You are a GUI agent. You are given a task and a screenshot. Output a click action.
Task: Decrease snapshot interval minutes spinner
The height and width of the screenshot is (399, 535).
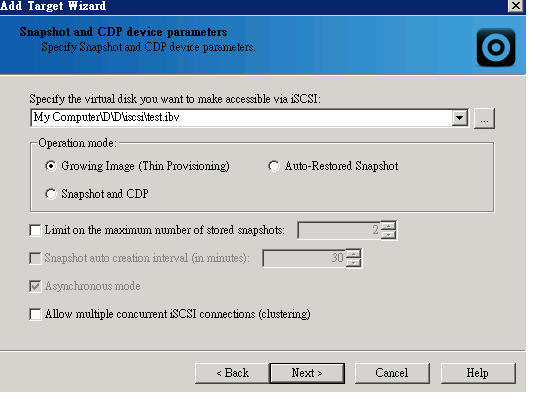click(x=353, y=263)
